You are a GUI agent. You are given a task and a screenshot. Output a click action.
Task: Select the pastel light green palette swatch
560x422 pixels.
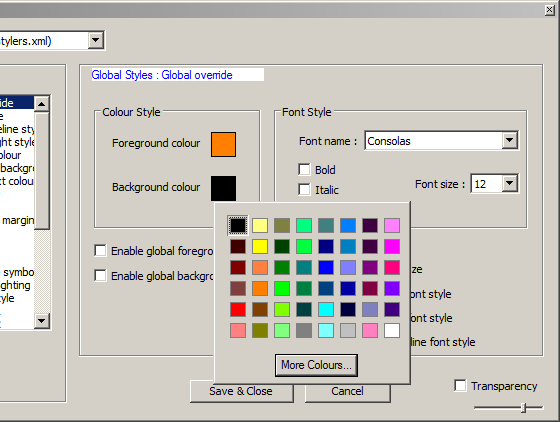[282, 331]
